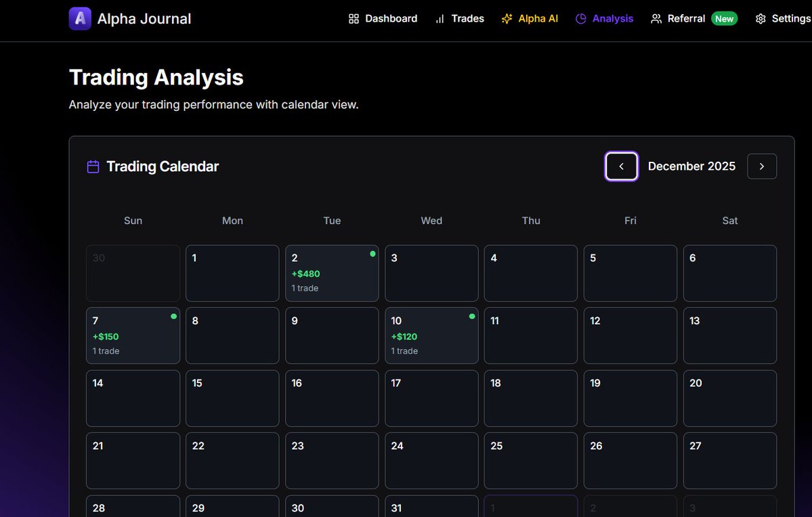Click the Referral people icon

(656, 19)
